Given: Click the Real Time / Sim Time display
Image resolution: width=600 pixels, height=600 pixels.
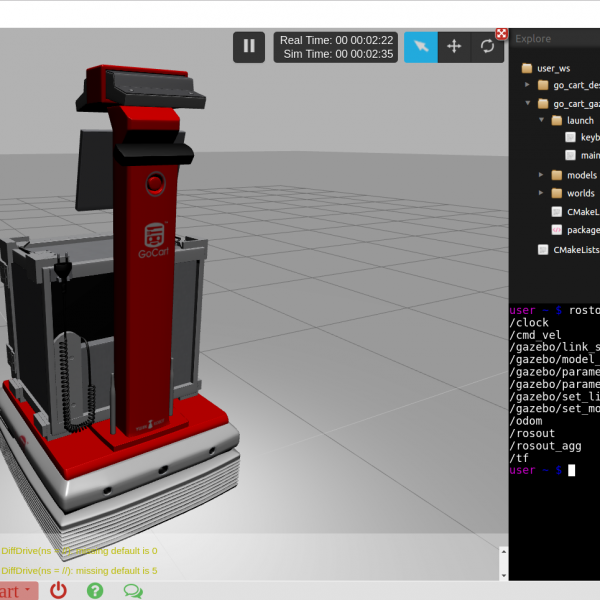Looking at the screenshot, I should tap(336, 47).
